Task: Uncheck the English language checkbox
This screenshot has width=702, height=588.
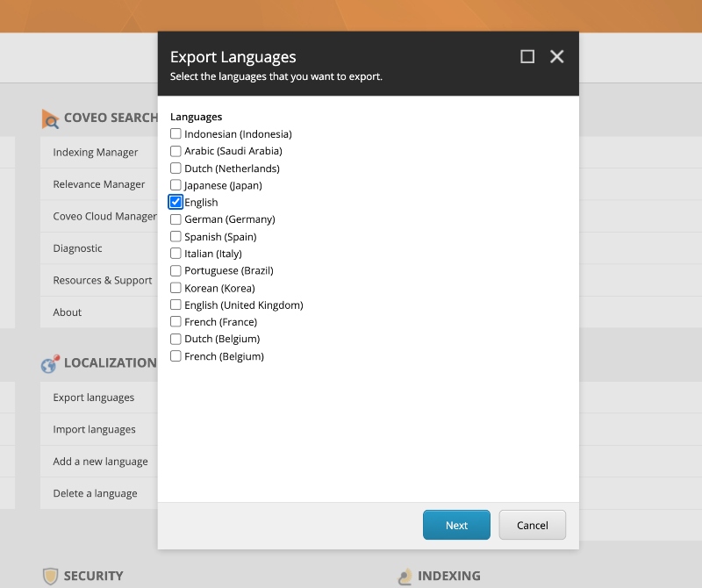Action: pyautogui.click(x=175, y=202)
